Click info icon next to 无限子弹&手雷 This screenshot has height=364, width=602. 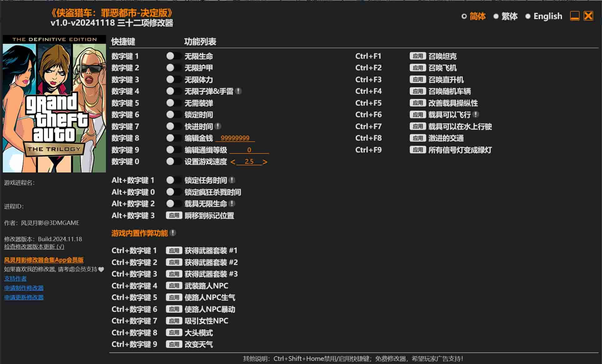coord(238,91)
